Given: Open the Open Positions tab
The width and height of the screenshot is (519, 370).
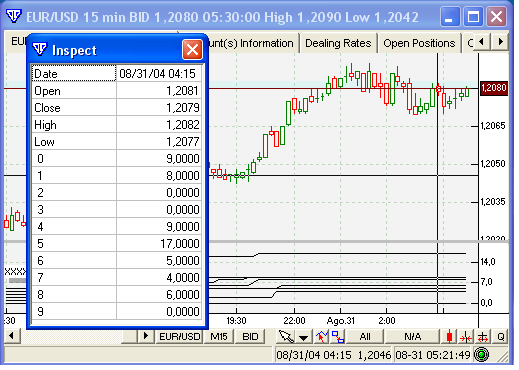Looking at the screenshot, I should [419, 43].
